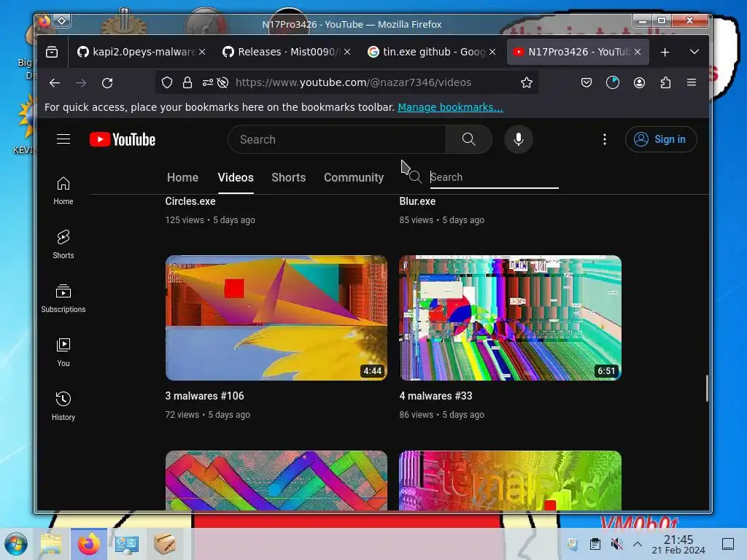Image resolution: width=747 pixels, height=560 pixels.
Task: Open Firefox View recent browsing icon
Action: (52, 52)
